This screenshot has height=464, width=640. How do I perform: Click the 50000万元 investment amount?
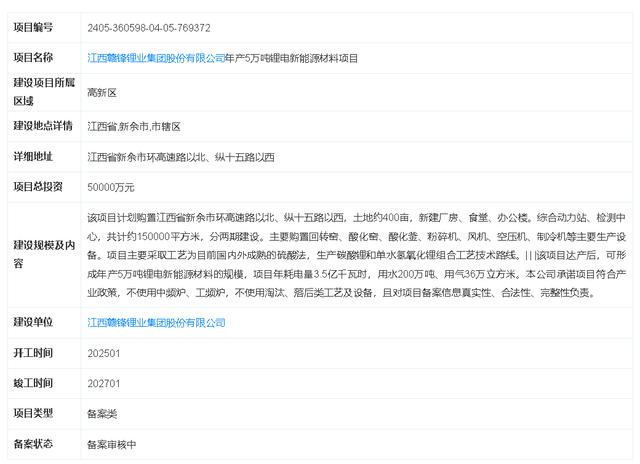tap(111, 187)
